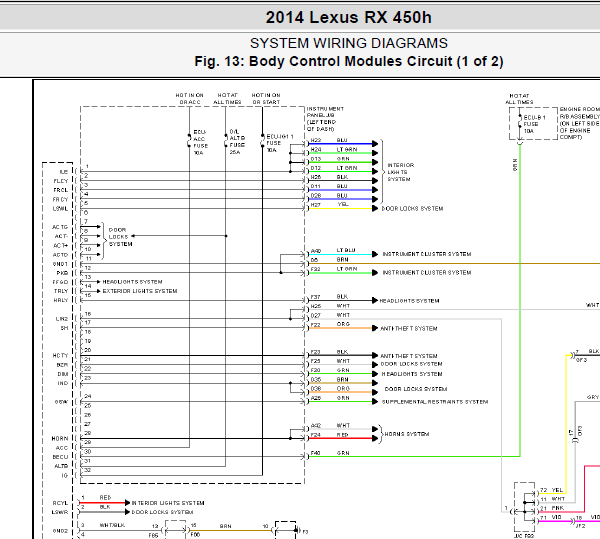Click the RCYL pin label
Screen dimensions: 600x539
[x=60, y=503]
